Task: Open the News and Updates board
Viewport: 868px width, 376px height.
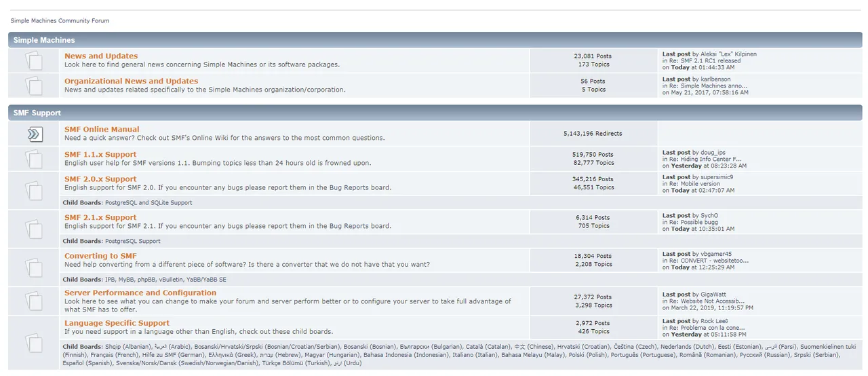Action: (x=101, y=56)
